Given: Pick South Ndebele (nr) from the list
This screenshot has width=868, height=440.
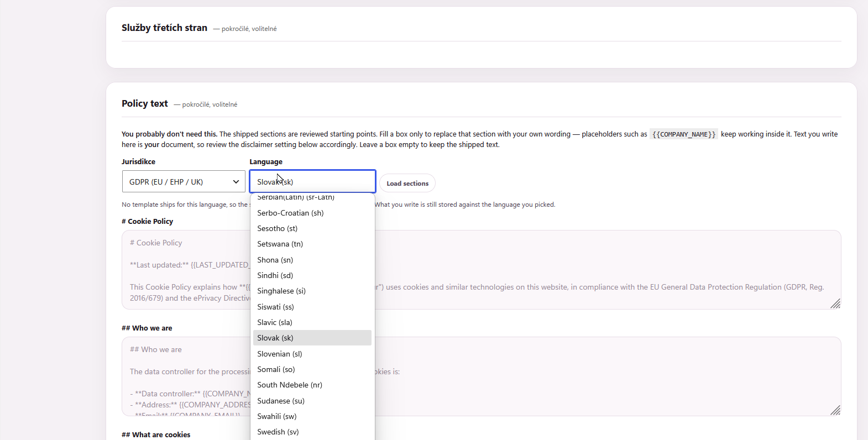Looking at the screenshot, I should 312,385.
